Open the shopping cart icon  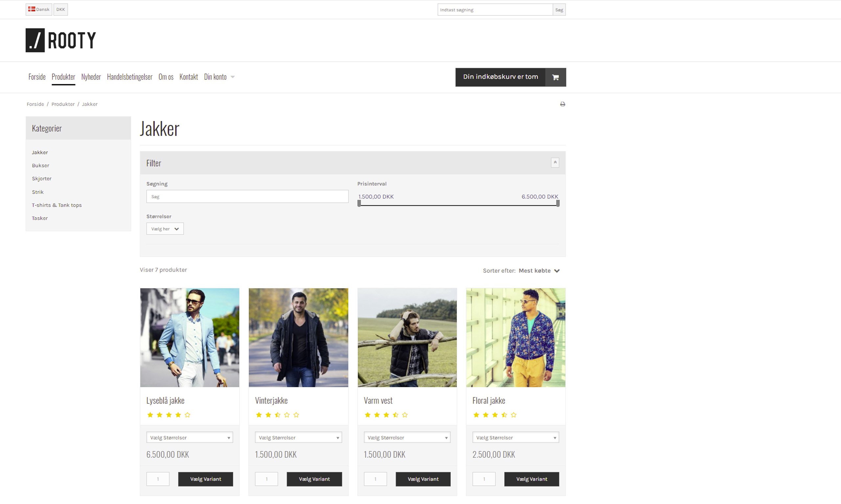555,77
